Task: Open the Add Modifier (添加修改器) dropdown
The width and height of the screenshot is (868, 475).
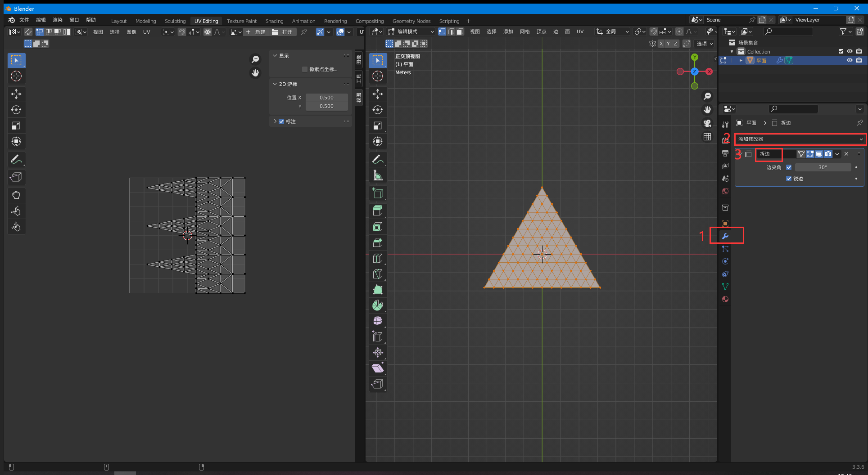Action: (x=800, y=139)
